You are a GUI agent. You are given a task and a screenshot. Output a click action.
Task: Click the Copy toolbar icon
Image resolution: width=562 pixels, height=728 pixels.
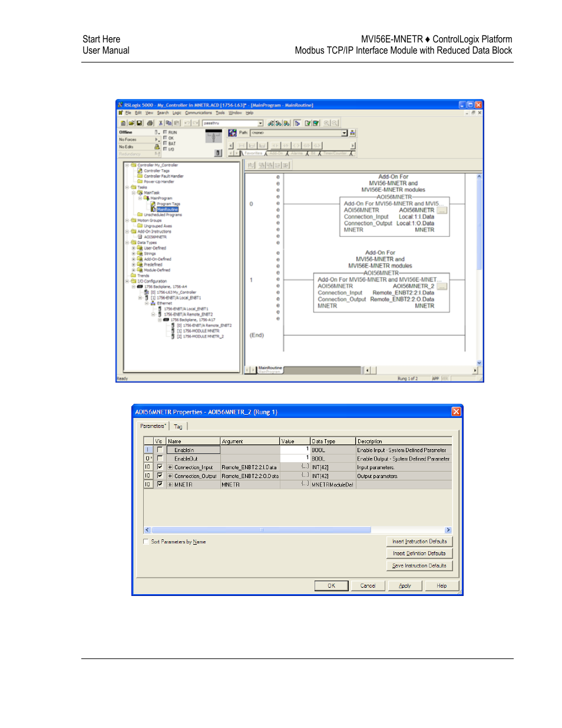168,123
